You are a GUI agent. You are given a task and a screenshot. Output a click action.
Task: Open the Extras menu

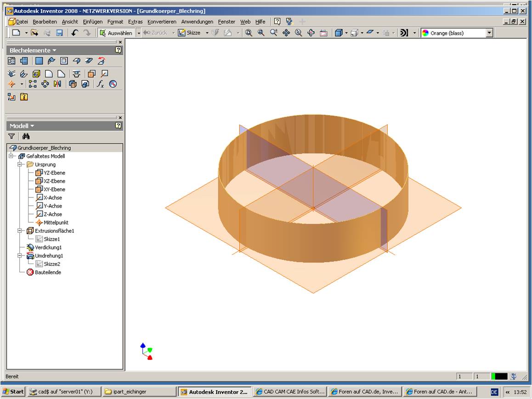click(135, 22)
